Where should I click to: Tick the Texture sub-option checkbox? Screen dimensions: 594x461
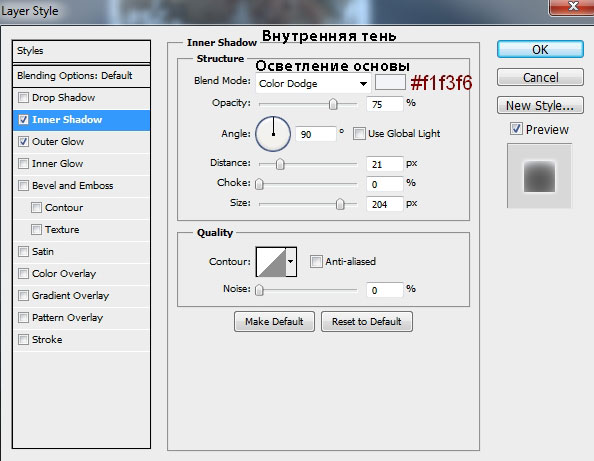tap(36, 229)
